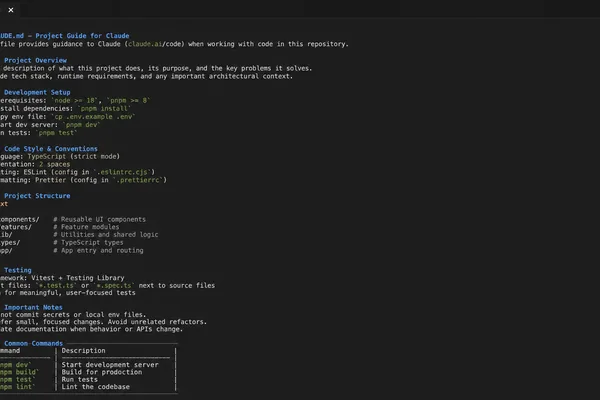The width and height of the screenshot is (600, 400).
Task: Open the claude.ai/code link
Action: [x=156, y=44]
